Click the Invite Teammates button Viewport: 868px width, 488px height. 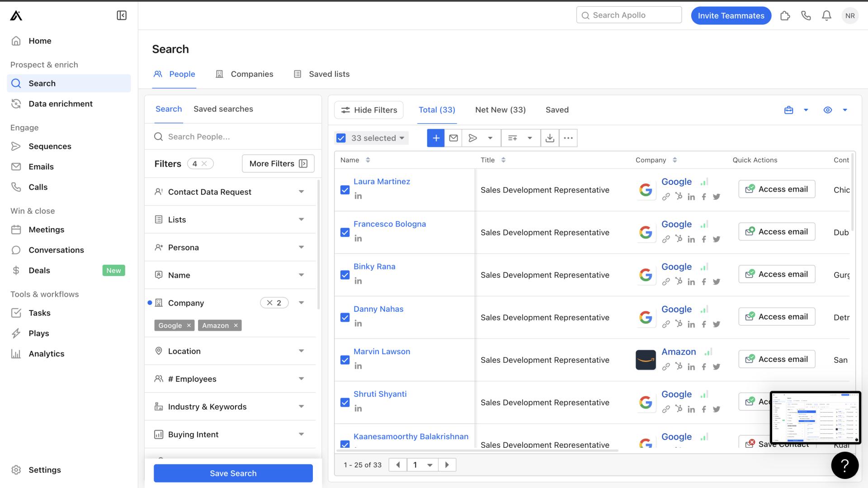tap(731, 15)
